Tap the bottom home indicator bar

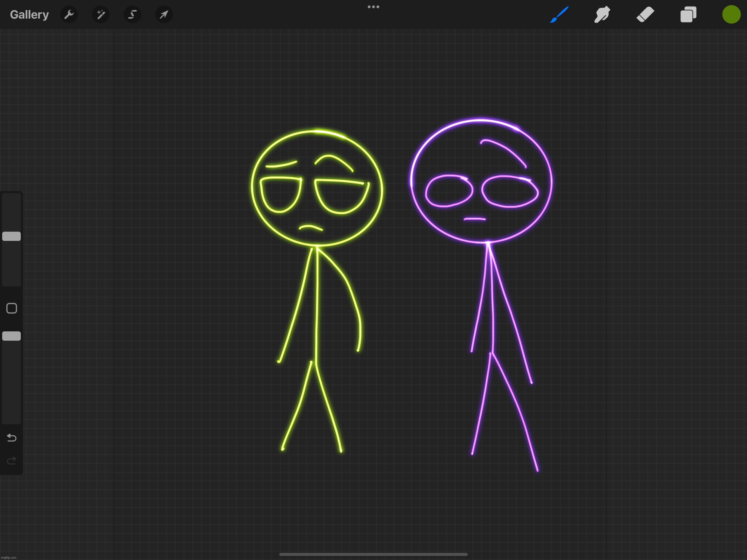coord(373,554)
